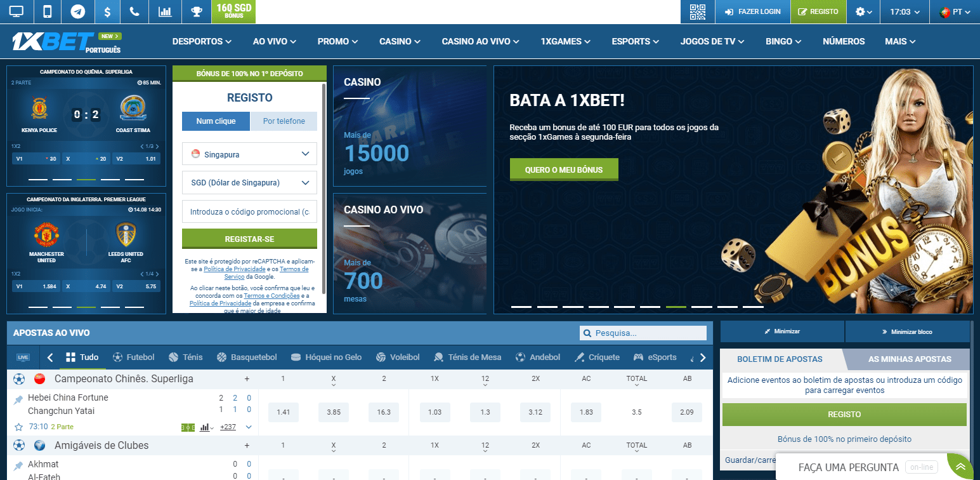Click odds 1.41 for Hebei China Fortune
Screen dimensions: 980x480
pyautogui.click(x=284, y=412)
